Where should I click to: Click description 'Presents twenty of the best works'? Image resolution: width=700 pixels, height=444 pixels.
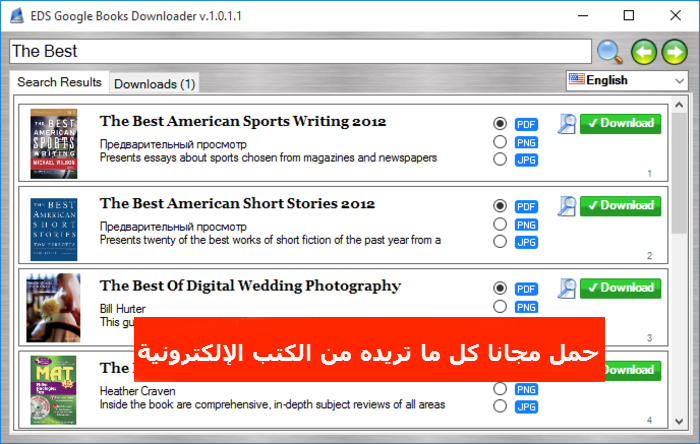tap(270, 240)
